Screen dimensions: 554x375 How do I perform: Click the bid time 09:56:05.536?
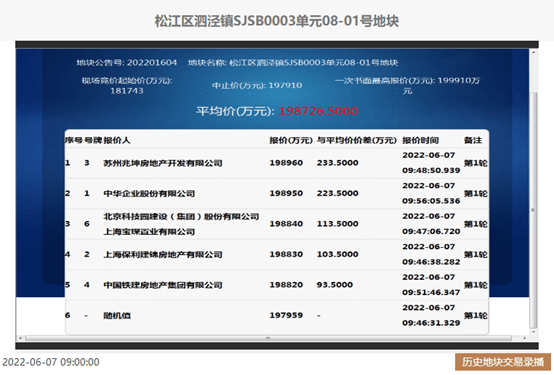tap(431, 201)
